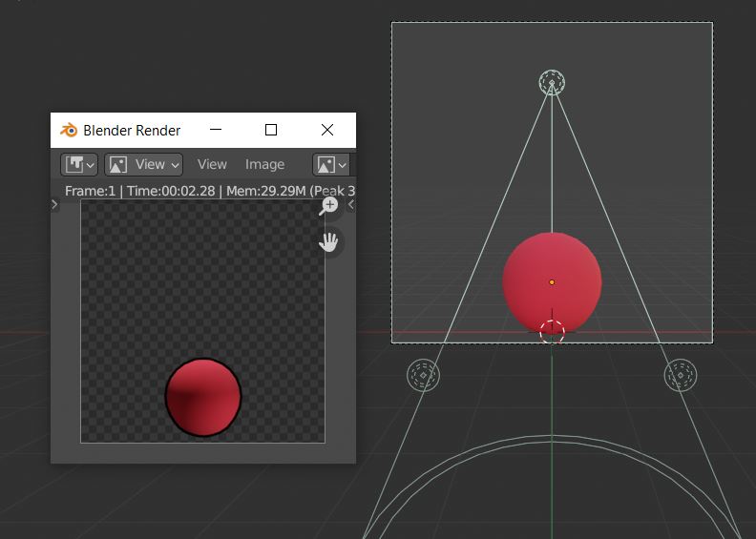Click the sphere's orange origin point
756x539 pixels.
552,282
